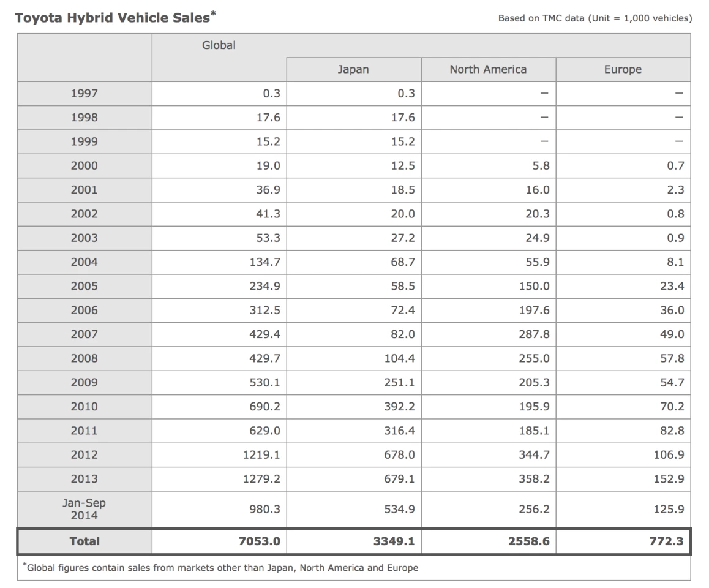Click the Europe total value 772.3
Viewport: 709px width, 588px height.
coord(667,541)
